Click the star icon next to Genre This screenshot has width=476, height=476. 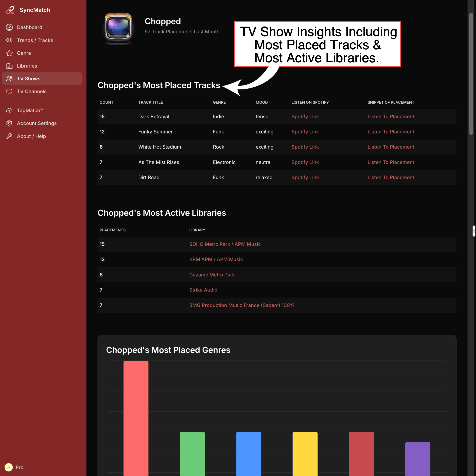pos(9,53)
